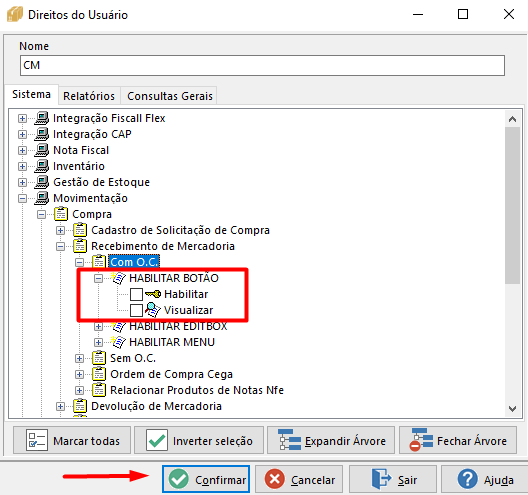The image size is (528, 495).
Task: Expand the Gestão de Estoque node
Action: (22, 183)
